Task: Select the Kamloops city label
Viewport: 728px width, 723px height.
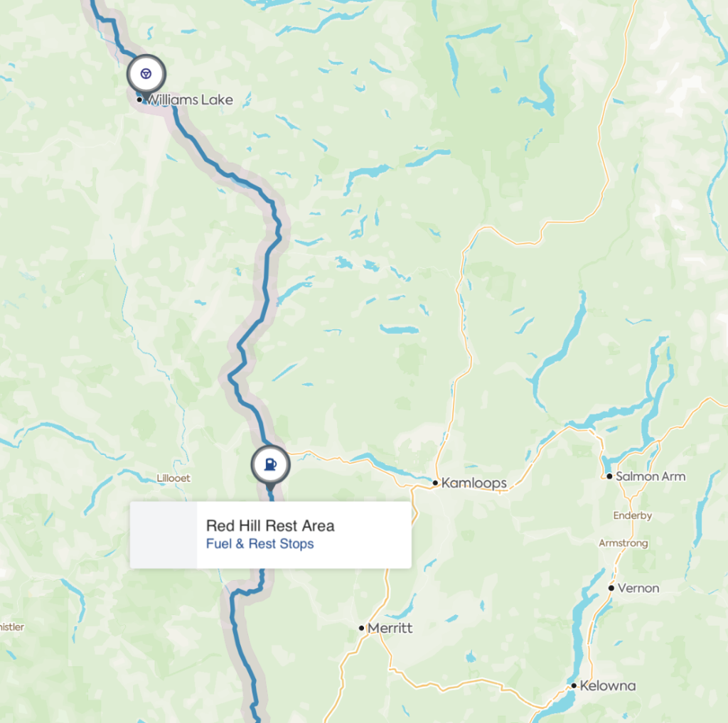Action: (474, 483)
